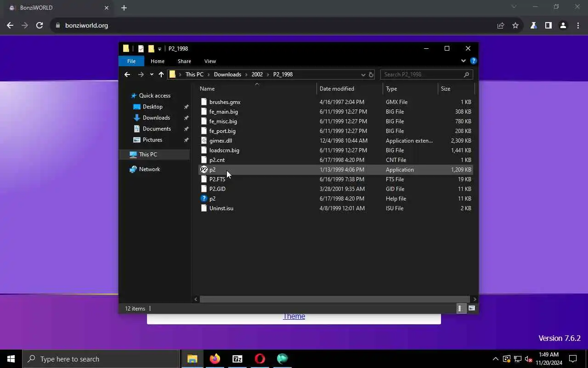This screenshot has height=368, width=588.
Task: Select the gimex.dll file icon
Action: pyautogui.click(x=204, y=141)
